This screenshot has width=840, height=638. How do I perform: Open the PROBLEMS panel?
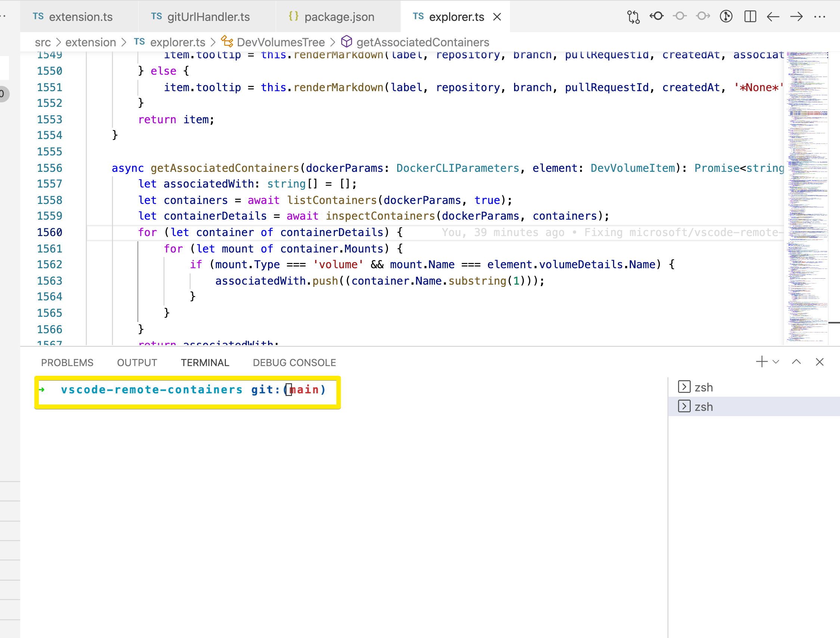(67, 362)
